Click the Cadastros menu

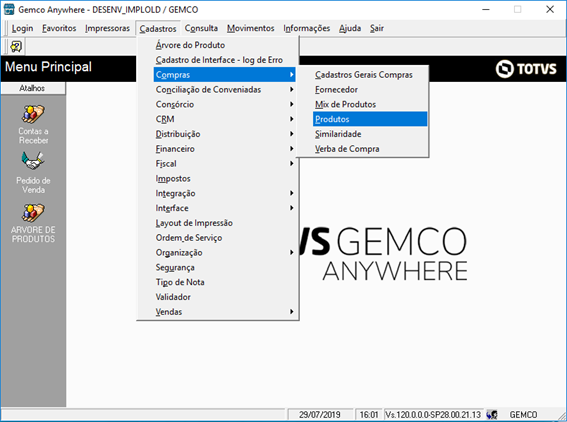click(158, 28)
